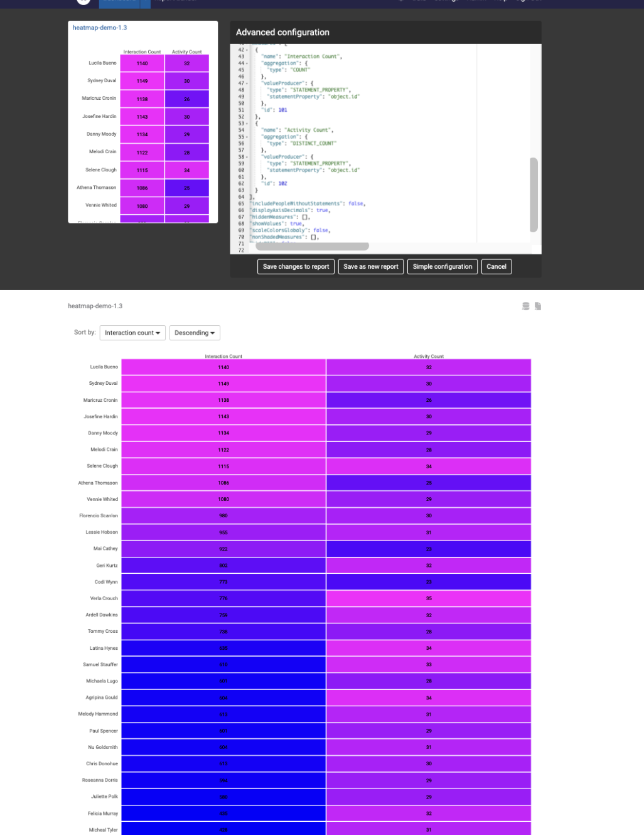The height and width of the screenshot is (835, 644).
Task: Click the Latina Hynes row label
Action: point(104,648)
